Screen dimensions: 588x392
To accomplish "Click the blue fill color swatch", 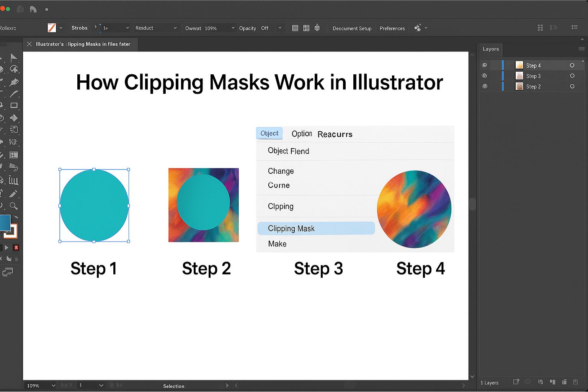I will click(x=5, y=222).
